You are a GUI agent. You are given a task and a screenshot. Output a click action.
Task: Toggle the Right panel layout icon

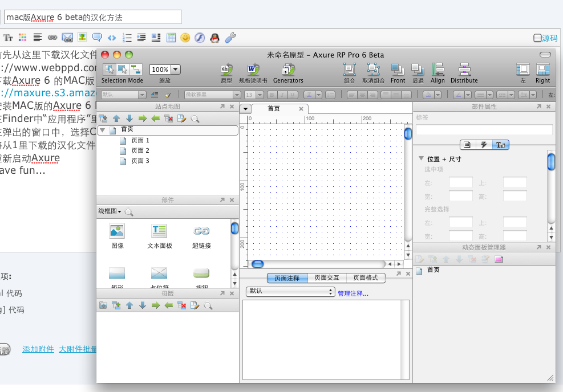(542, 69)
